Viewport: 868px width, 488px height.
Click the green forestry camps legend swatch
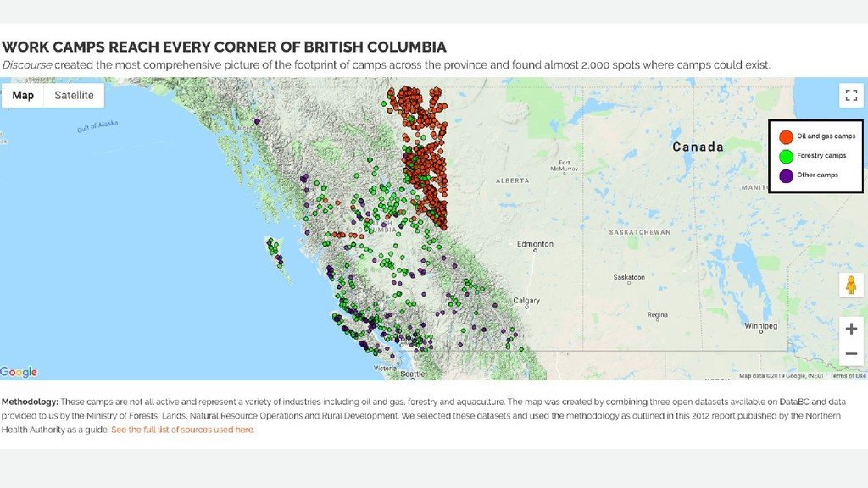pyautogui.click(x=786, y=156)
